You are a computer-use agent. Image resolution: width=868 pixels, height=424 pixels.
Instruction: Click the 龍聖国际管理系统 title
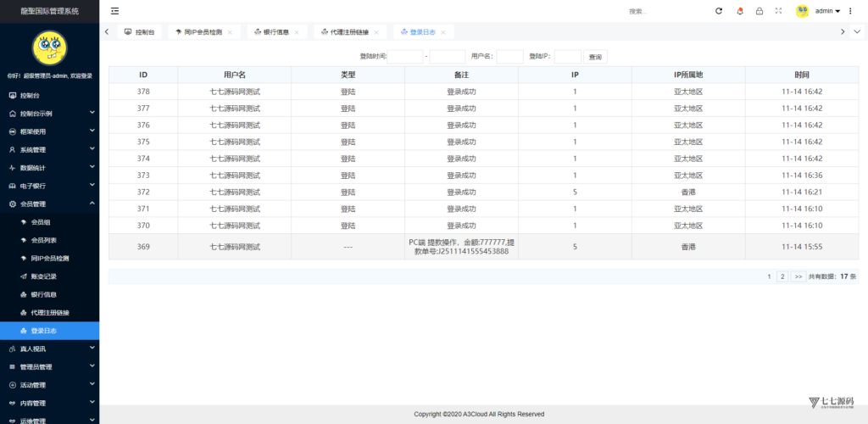coord(50,11)
